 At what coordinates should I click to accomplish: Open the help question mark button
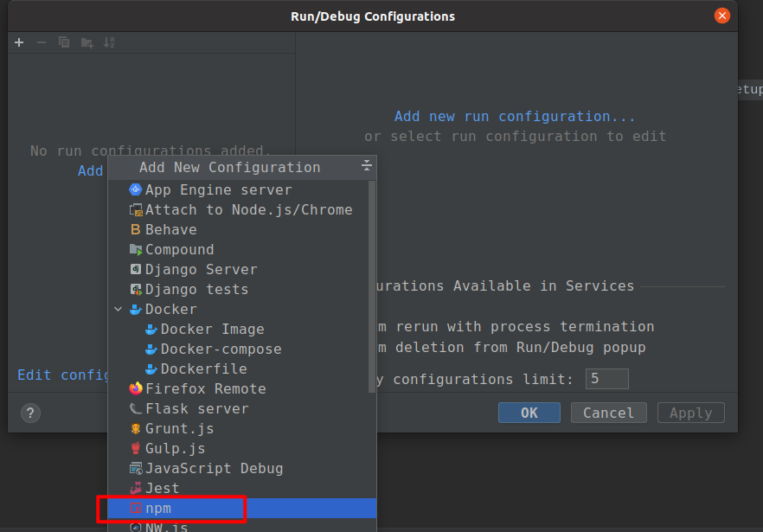pos(30,413)
